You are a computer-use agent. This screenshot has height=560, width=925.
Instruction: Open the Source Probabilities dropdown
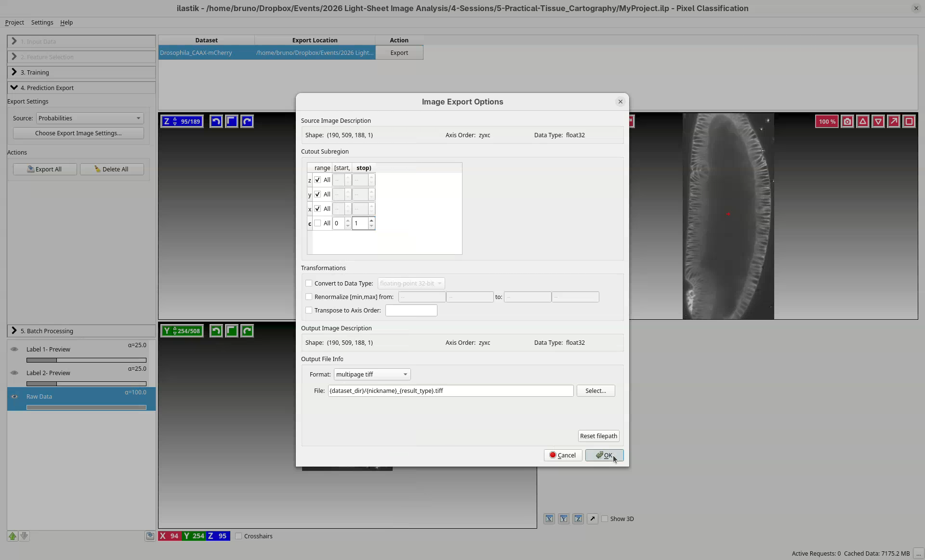[90, 118]
